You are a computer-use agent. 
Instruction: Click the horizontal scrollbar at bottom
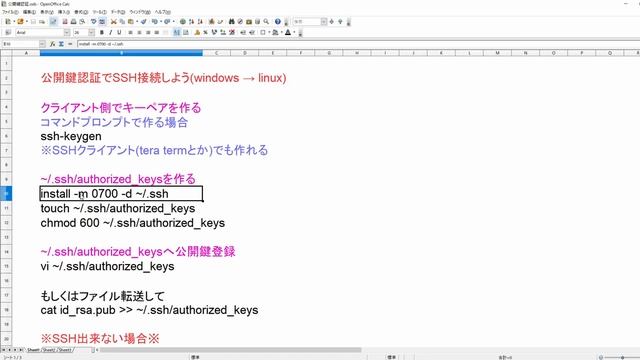click(x=231, y=350)
